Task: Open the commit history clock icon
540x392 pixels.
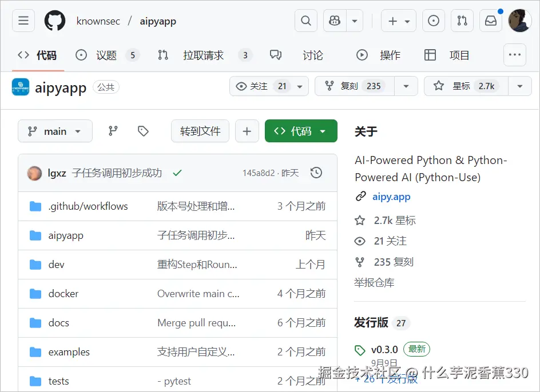Action: click(316, 173)
